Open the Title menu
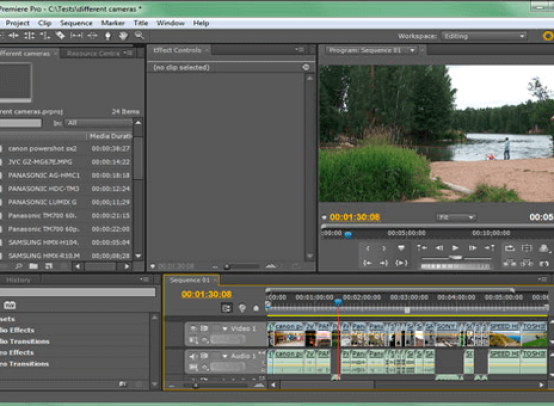Image resolution: width=554 pixels, height=406 pixels. pyautogui.click(x=141, y=23)
